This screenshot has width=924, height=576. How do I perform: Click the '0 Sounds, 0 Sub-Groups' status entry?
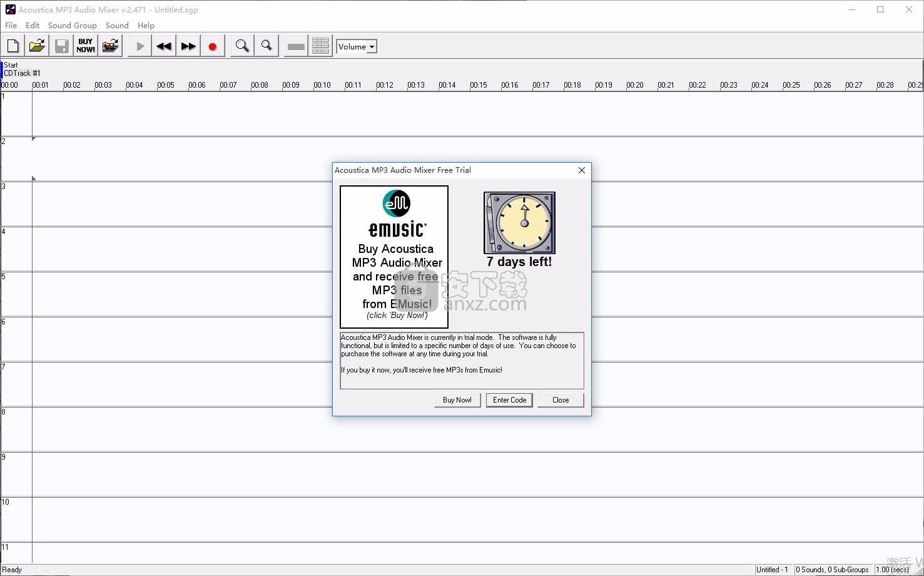pyautogui.click(x=833, y=570)
